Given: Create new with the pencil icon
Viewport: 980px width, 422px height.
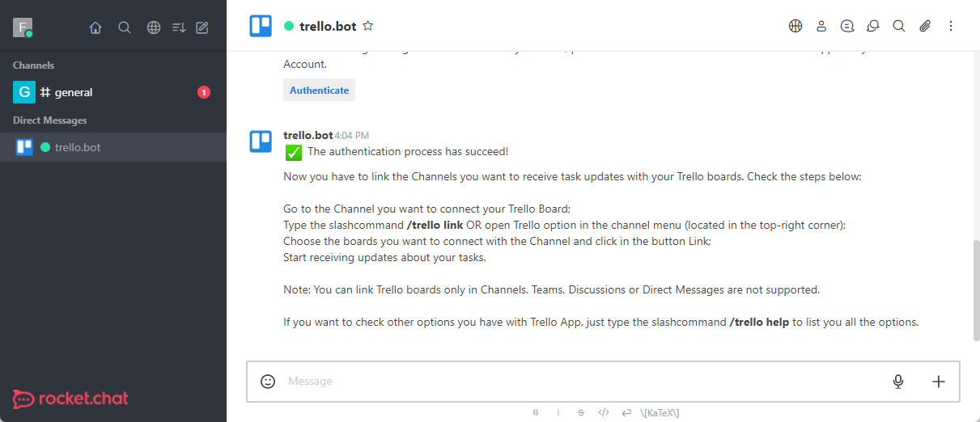Looking at the screenshot, I should [202, 27].
